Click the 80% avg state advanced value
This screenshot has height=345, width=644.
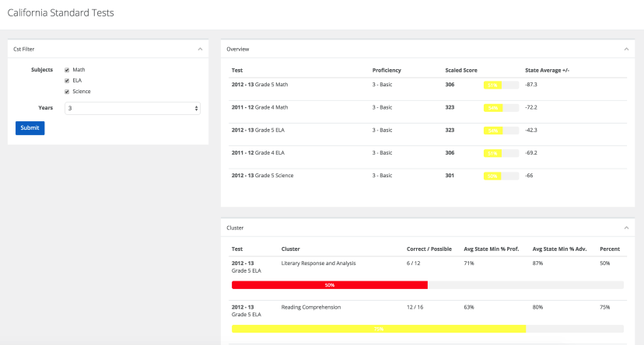coord(537,307)
